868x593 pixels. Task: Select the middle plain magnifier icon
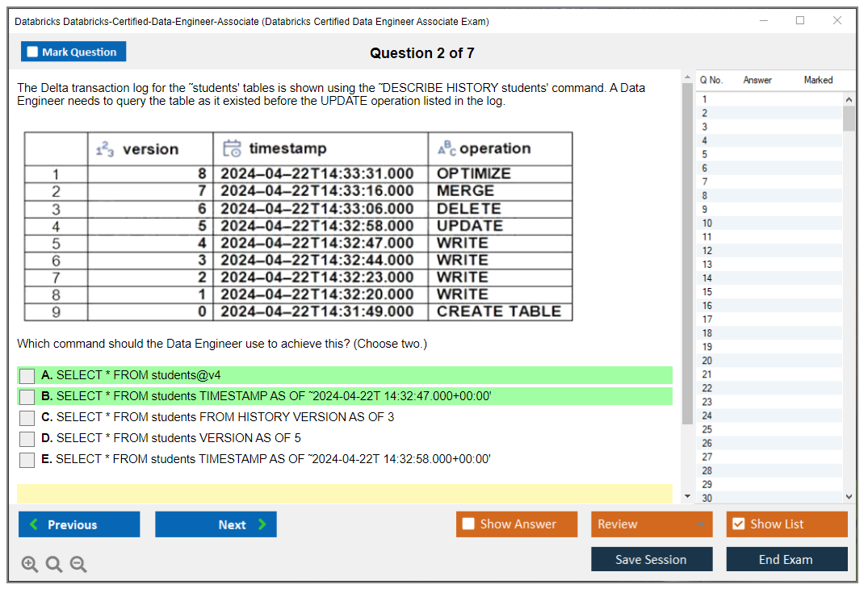tap(53, 564)
